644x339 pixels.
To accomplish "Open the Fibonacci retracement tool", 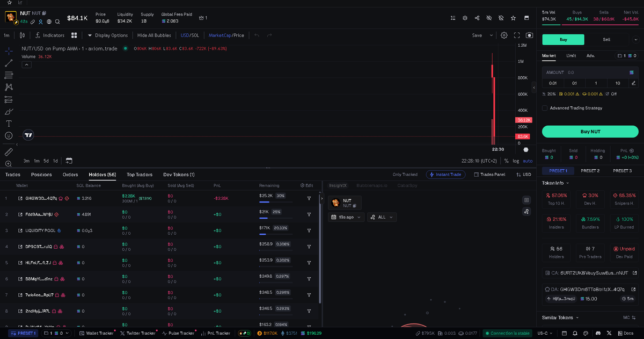I will click(9, 75).
